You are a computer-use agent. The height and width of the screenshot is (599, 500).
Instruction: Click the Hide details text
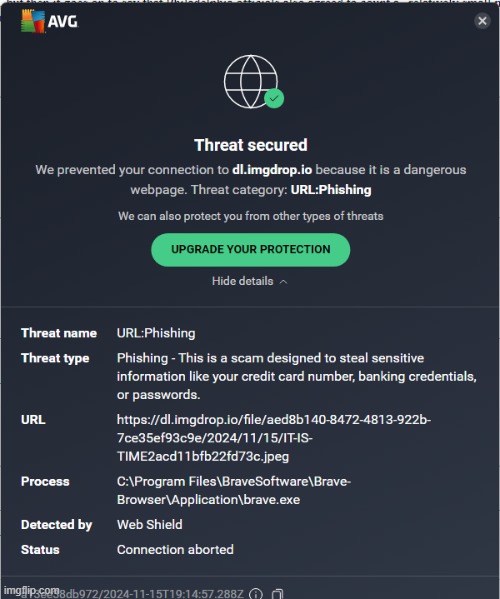(243, 281)
